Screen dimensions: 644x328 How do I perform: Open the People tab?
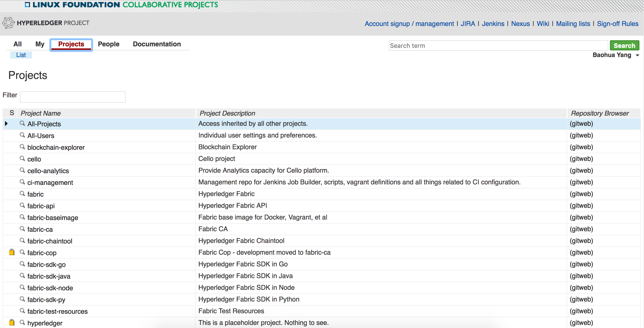109,44
